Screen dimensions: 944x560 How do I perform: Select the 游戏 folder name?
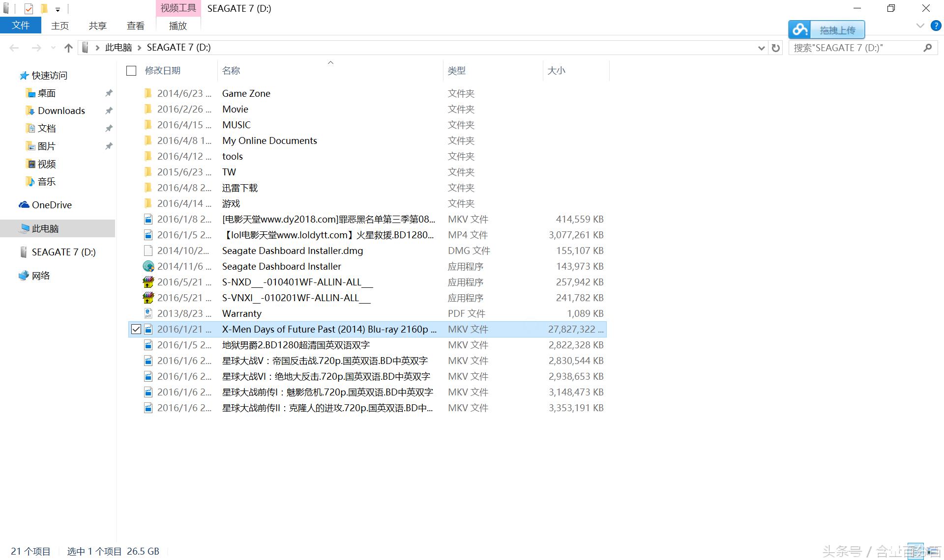tap(231, 203)
